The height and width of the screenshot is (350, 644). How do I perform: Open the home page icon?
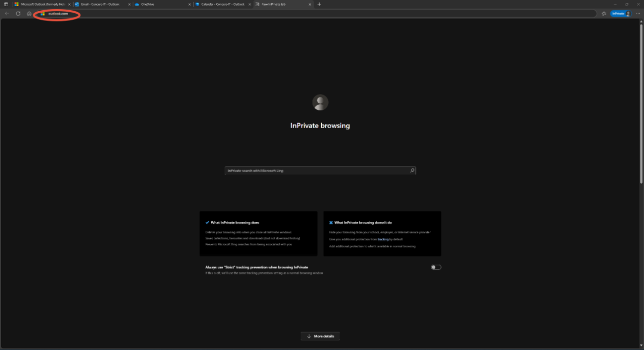[29, 14]
